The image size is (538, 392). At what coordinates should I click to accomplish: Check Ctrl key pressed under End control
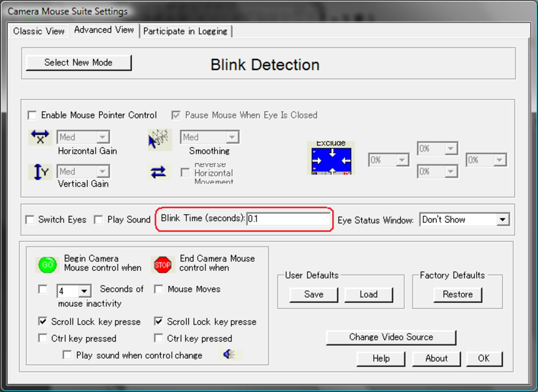tap(158, 338)
